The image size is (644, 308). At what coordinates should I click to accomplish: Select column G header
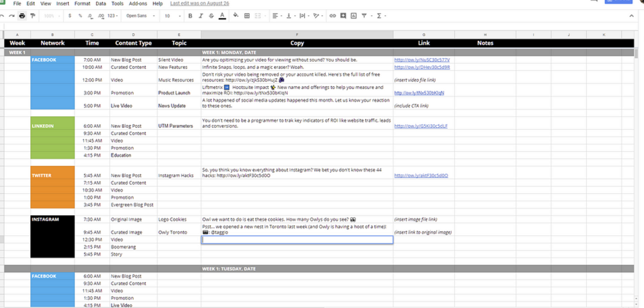424,34
